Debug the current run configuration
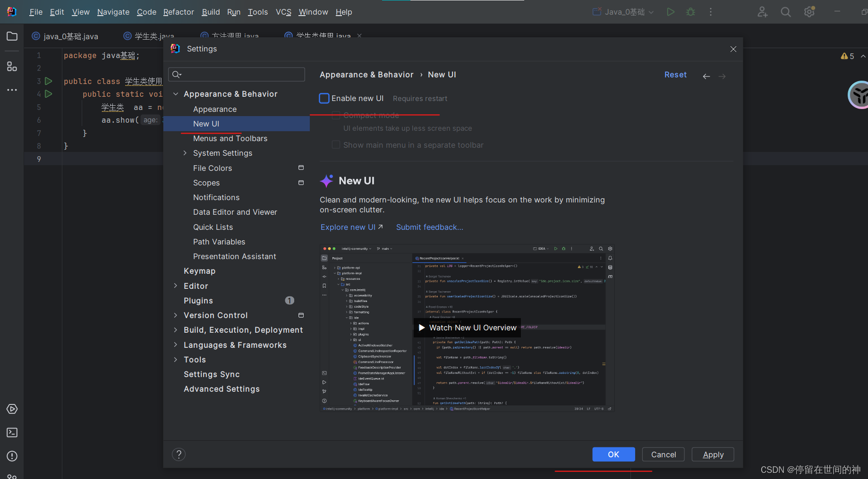The width and height of the screenshot is (868, 479). pyautogui.click(x=691, y=12)
